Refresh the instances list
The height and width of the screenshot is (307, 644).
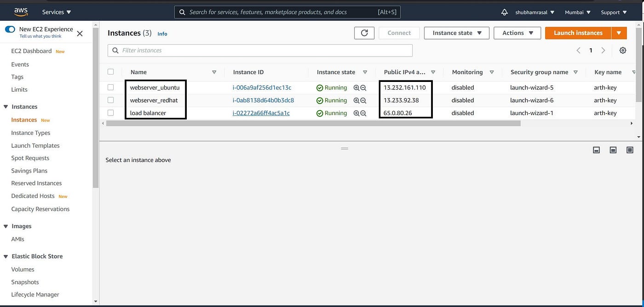364,33
